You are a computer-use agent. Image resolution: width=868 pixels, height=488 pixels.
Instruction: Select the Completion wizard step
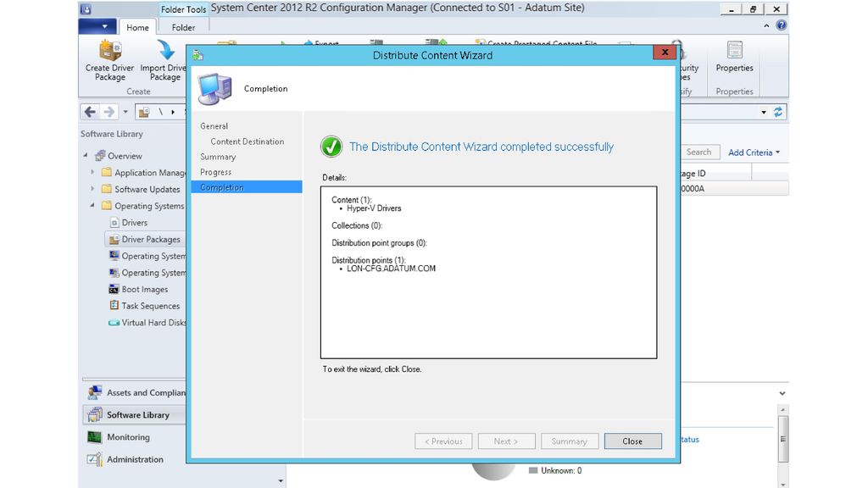247,187
